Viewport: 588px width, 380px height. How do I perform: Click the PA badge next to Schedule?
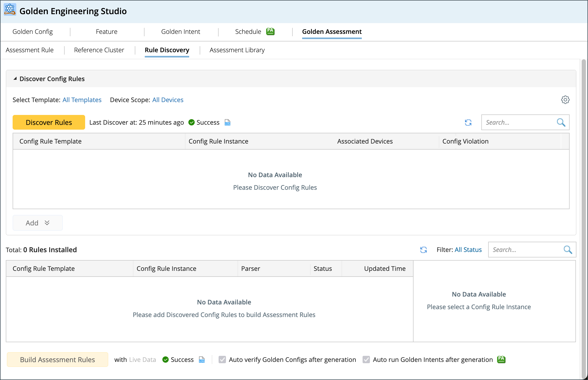(270, 31)
